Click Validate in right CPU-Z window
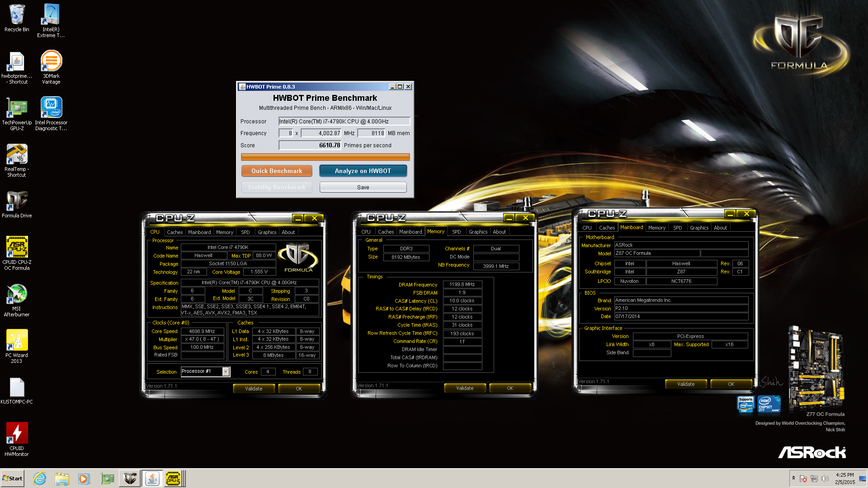The height and width of the screenshot is (488, 868). point(686,384)
